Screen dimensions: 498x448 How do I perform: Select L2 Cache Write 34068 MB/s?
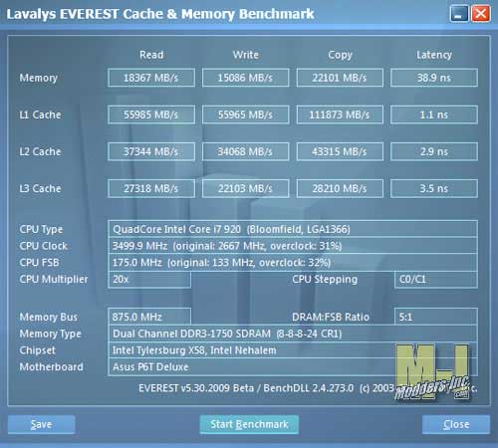tap(246, 151)
